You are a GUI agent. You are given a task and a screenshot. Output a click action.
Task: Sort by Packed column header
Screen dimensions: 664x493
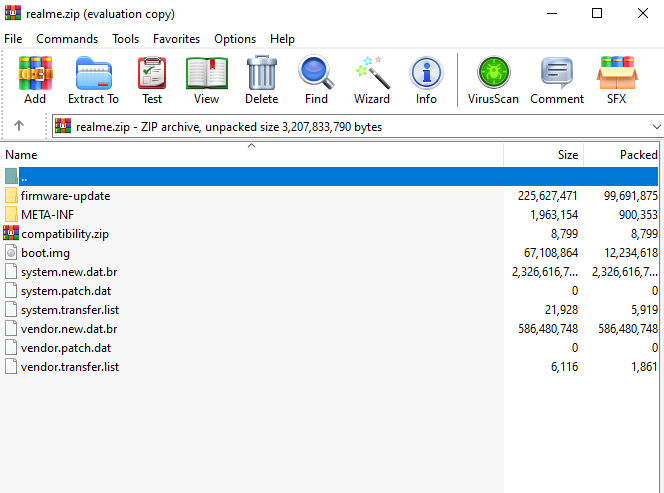click(621, 155)
